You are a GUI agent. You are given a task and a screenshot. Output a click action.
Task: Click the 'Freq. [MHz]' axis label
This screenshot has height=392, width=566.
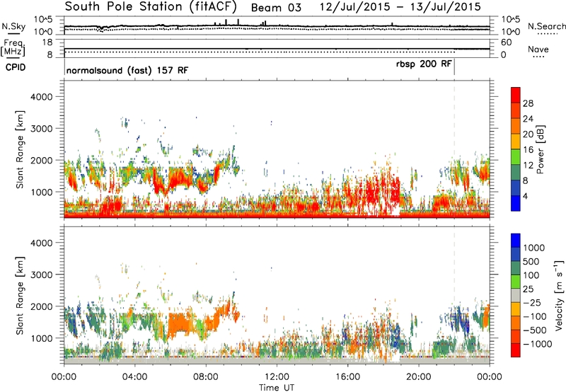click(13, 48)
